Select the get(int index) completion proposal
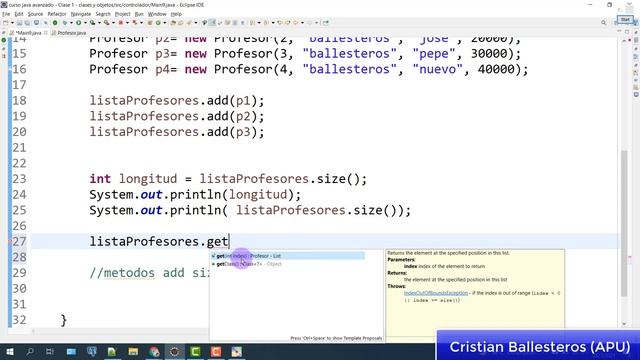The height and width of the screenshot is (360, 640). [x=288, y=256]
